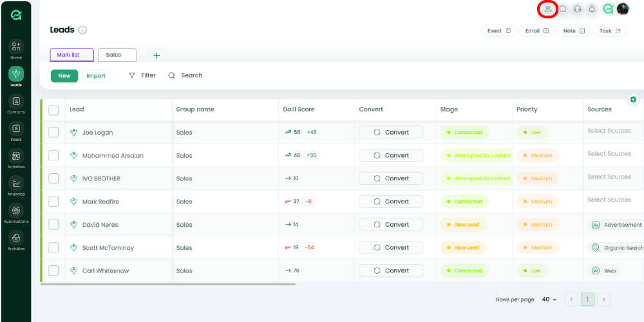
Task: Check the box for Mark Redfire
Action: pos(54,201)
